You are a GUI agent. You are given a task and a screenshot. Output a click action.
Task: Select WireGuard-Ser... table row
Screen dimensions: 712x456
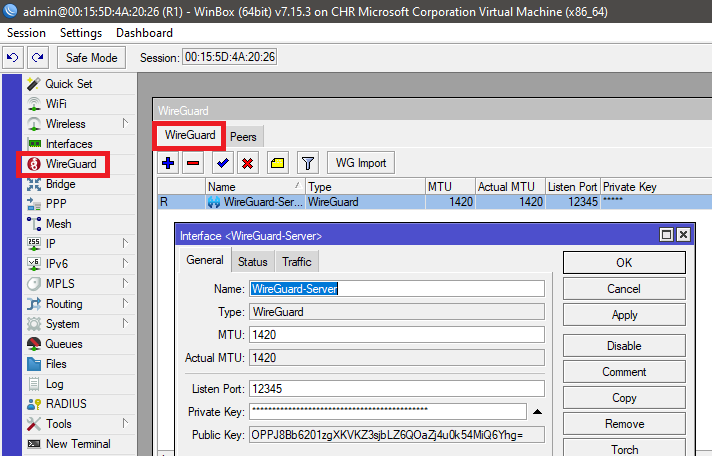pyautogui.click(x=435, y=202)
